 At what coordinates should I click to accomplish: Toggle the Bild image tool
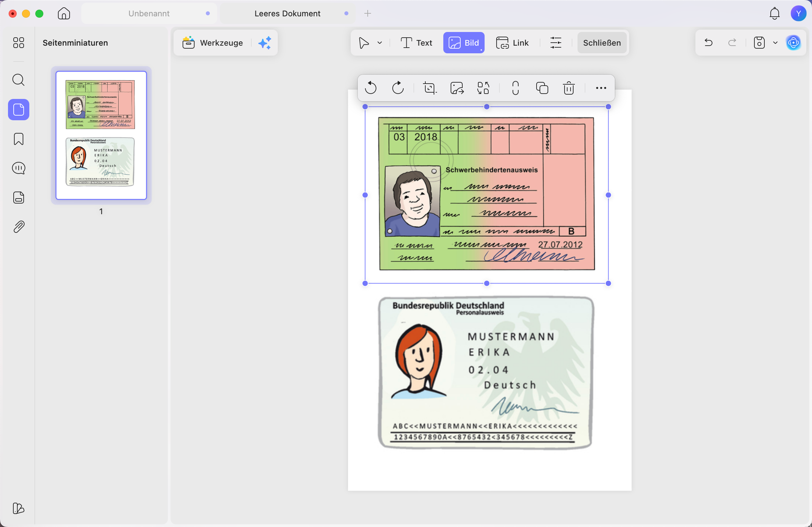click(464, 43)
